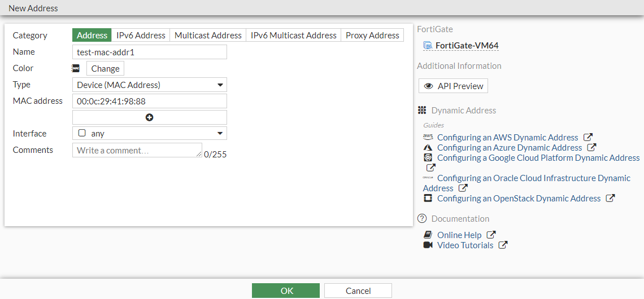Click the Online Help book icon

[x=428, y=235]
